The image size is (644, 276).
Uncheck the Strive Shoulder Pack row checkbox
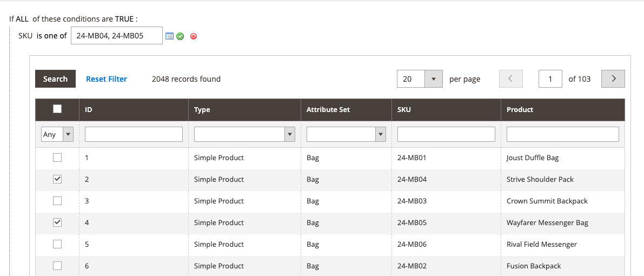57,179
